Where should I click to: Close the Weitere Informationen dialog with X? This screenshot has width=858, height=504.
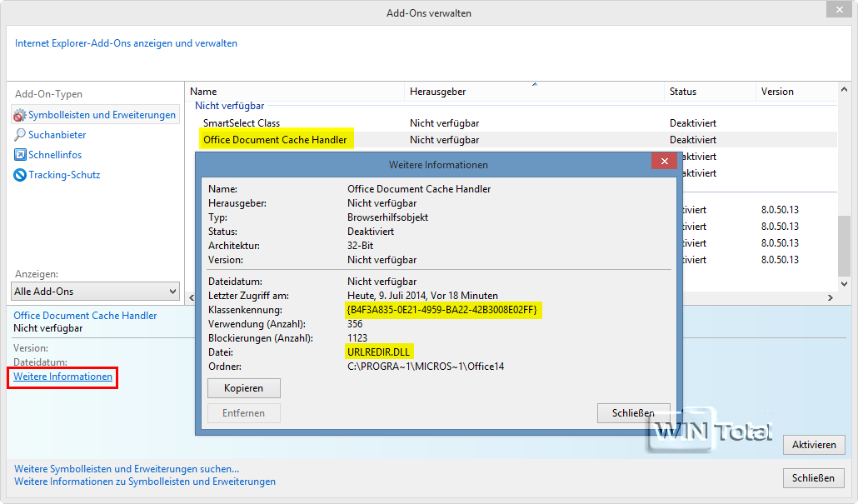[664, 162]
